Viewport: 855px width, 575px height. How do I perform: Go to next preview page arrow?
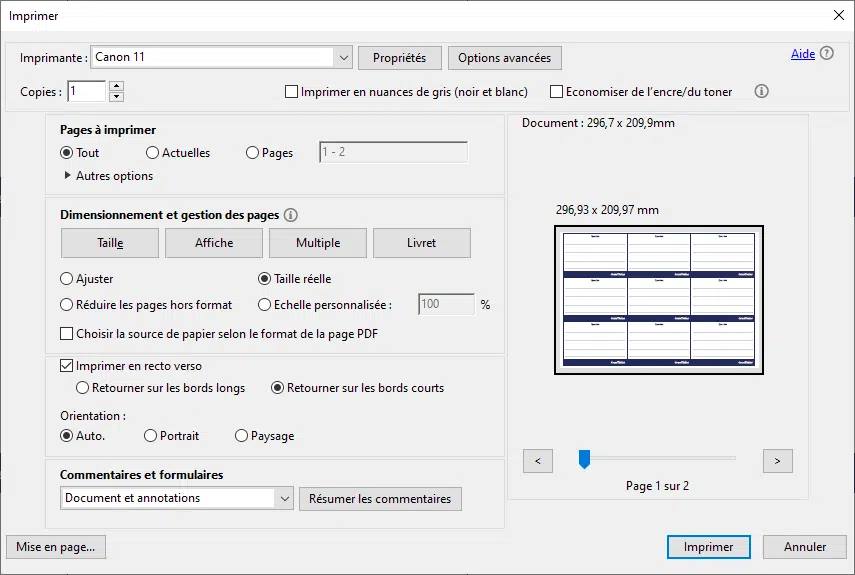pyautogui.click(x=777, y=460)
